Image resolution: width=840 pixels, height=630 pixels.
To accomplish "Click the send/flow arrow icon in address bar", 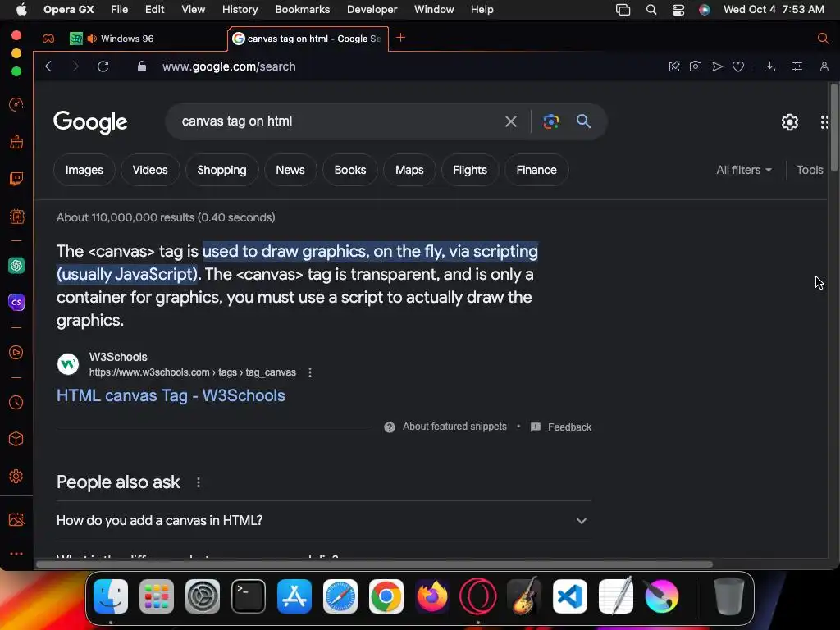I will (717, 66).
